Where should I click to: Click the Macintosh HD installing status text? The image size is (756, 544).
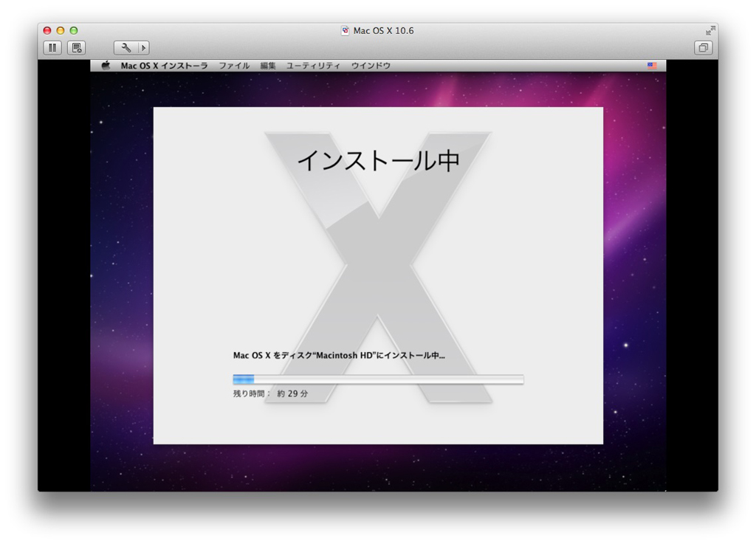click(x=339, y=356)
